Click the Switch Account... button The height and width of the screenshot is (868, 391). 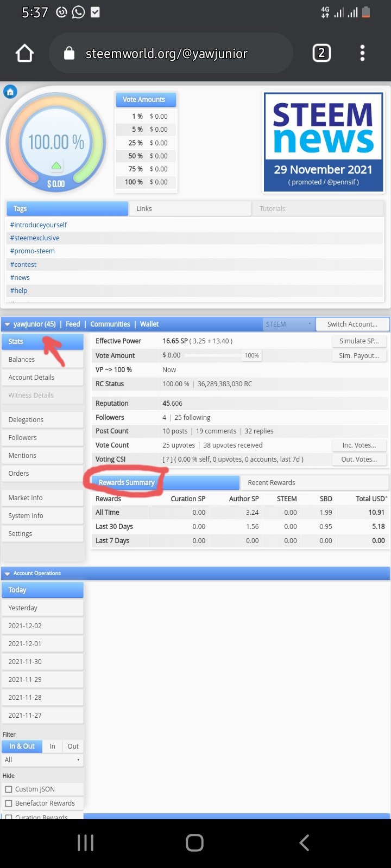coord(352,324)
